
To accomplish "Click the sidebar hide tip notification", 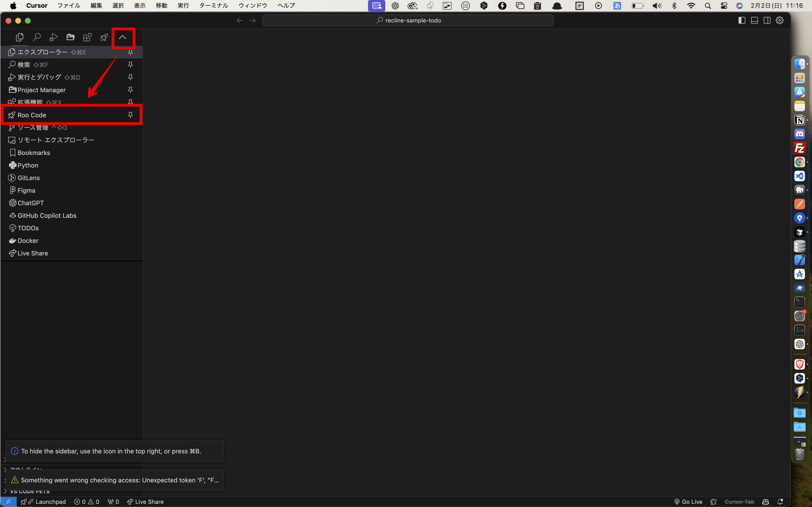I will (115, 451).
